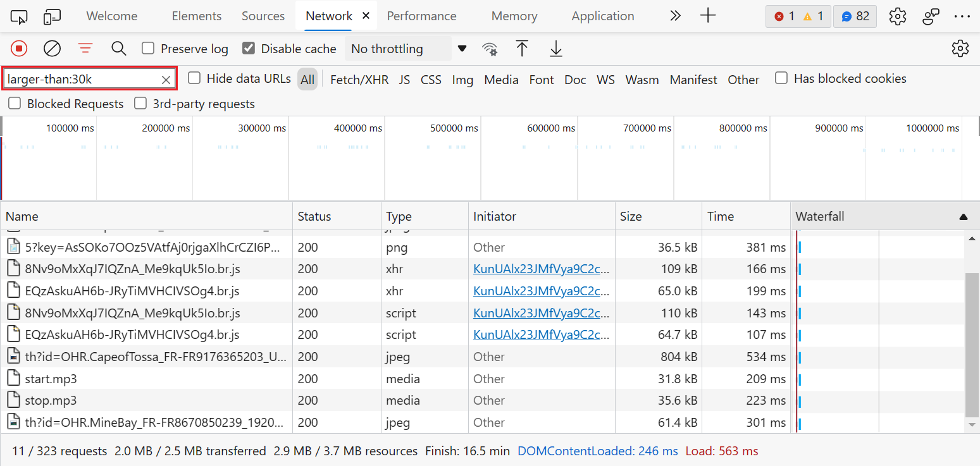This screenshot has width=980, height=466.
Task: Select the All filter type
Action: 307,80
